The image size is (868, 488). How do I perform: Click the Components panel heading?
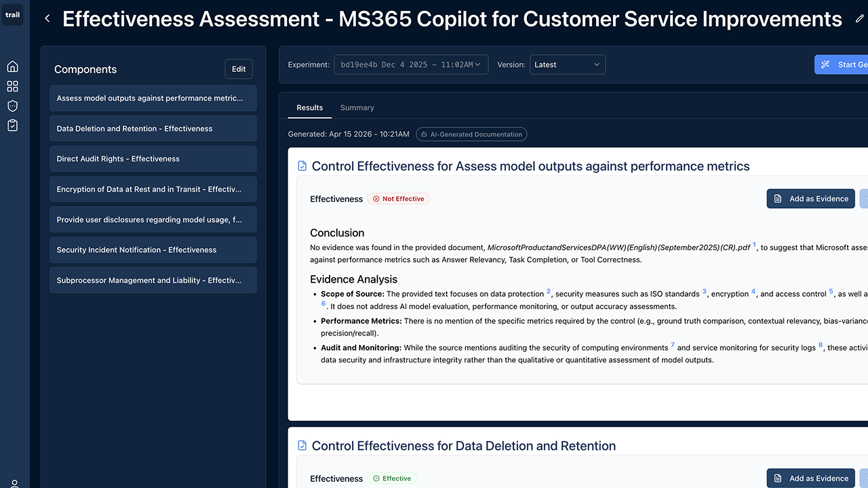(x=85, y=69)
